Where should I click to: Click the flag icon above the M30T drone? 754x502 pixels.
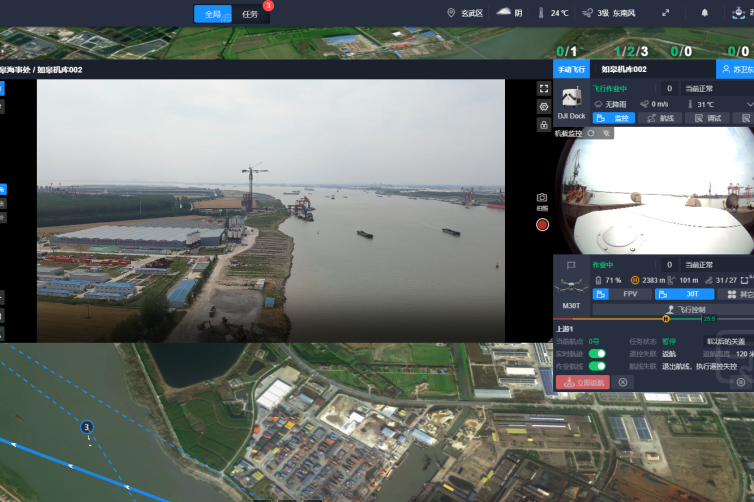571,265
